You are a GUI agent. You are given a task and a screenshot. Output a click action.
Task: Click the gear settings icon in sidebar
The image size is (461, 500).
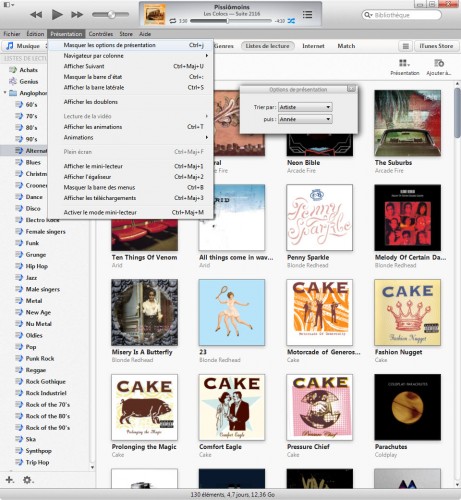27,480
